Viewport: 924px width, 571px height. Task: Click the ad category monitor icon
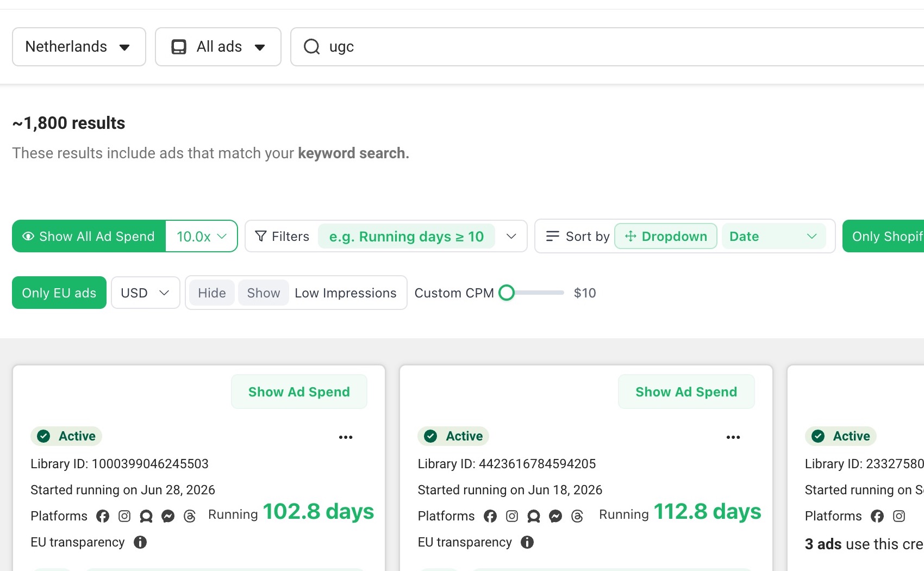coord(179,47)
